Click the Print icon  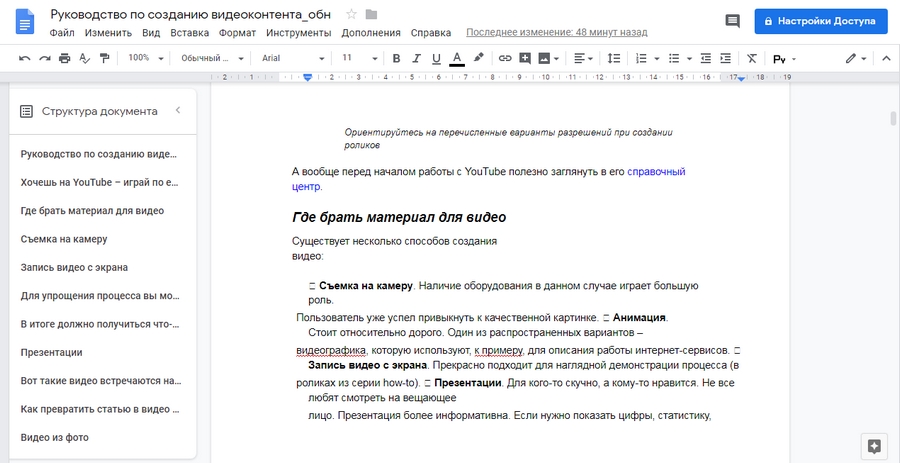tap(65, 58)
